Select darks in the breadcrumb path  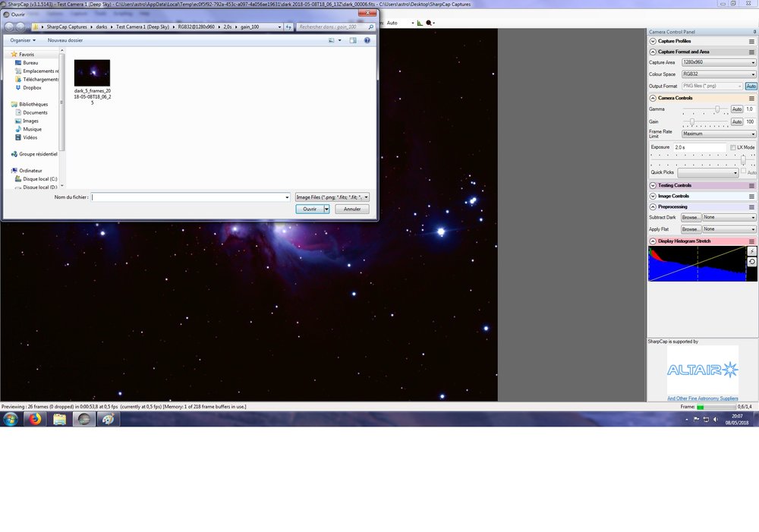pos(101,27)
